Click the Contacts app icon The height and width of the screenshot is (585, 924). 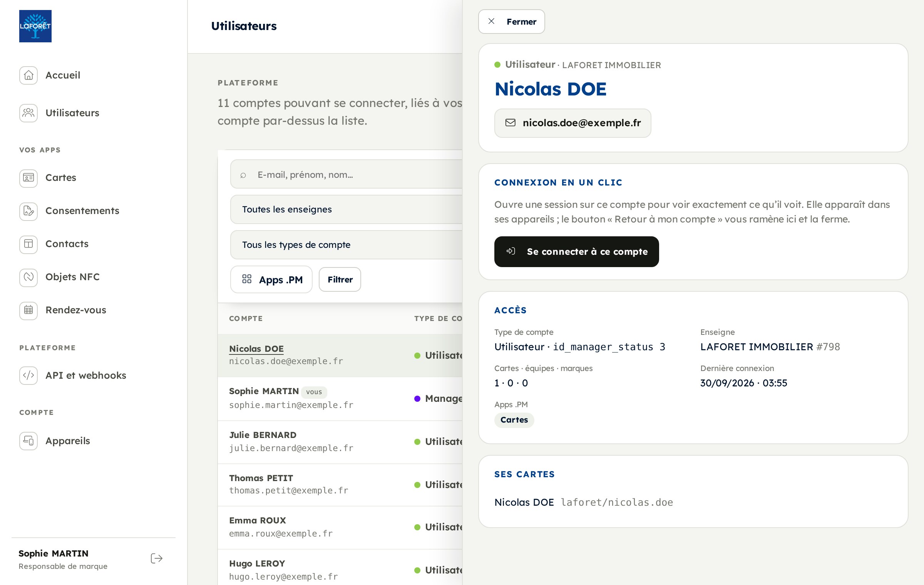pyautogui.click(x=28, y=244)
